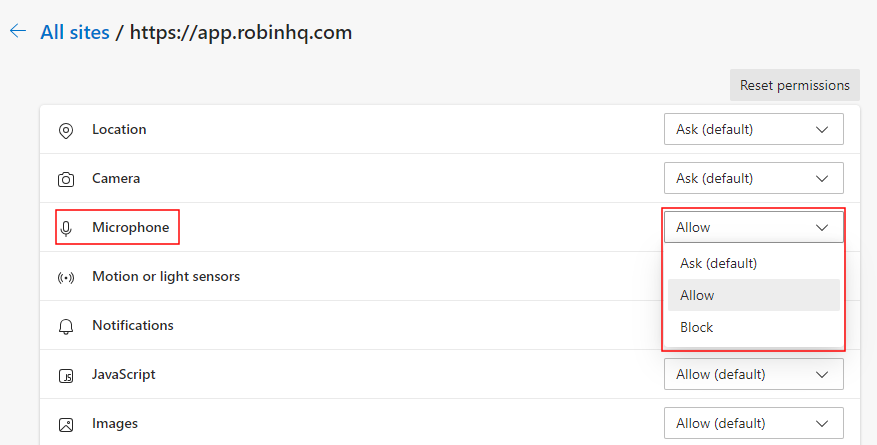This screenshot has height=445, width=877.
Task: Click the Notifications label text
Action: (x=132, y=325)
